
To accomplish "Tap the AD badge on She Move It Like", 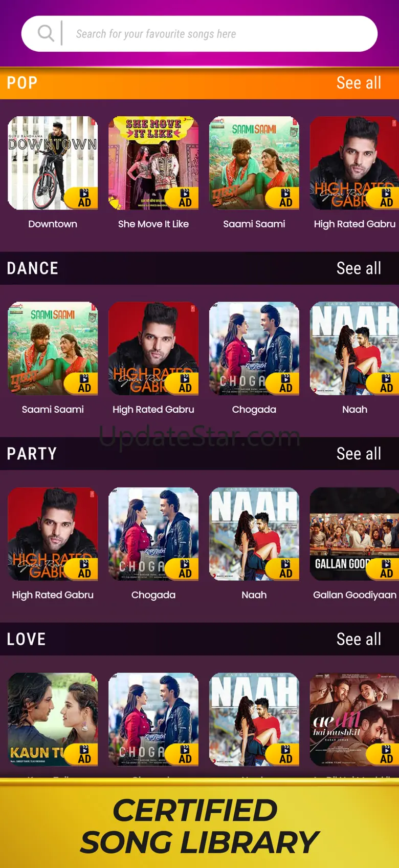I will click(183, 198).
